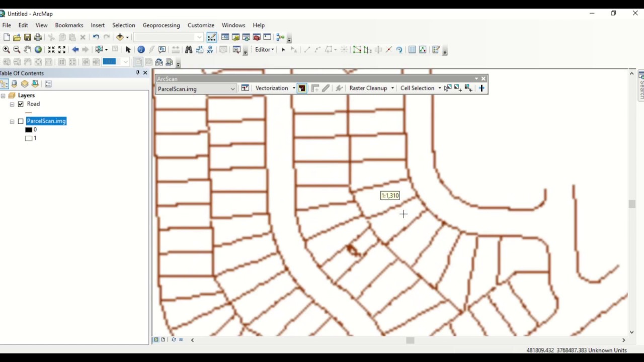Open the Create Viewer Window tool
The height and width of the screenshot is (362, 644).
point(236,49)
